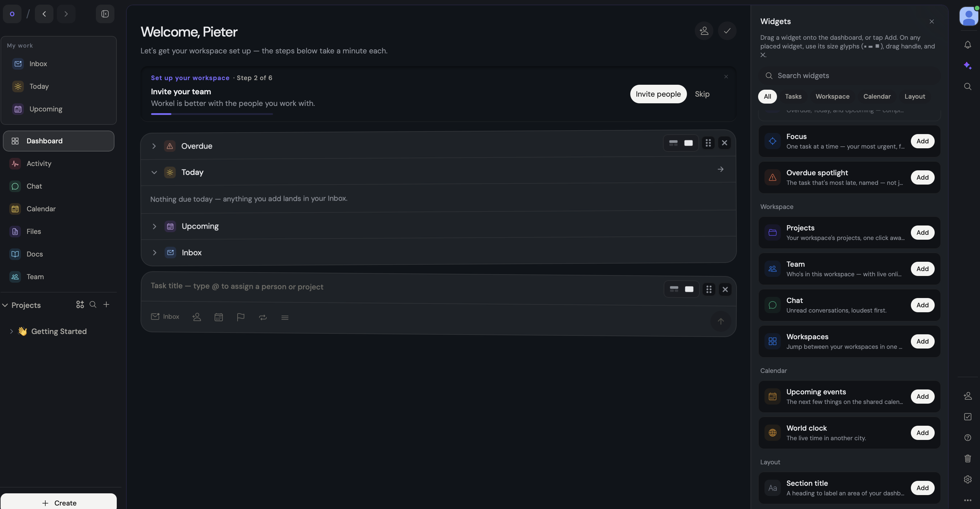
Task: Set task composer widget to full width
Action: pos(689,289)
